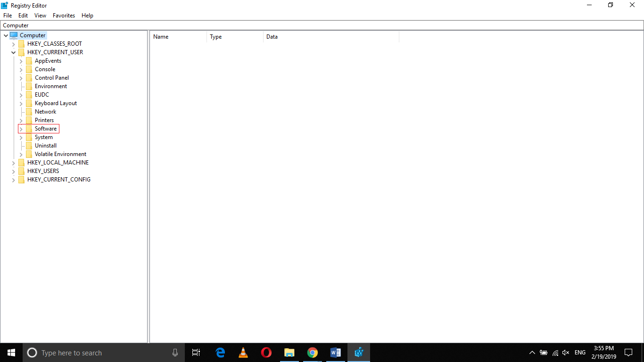Click the Data column header

click(x=331, y=37)
